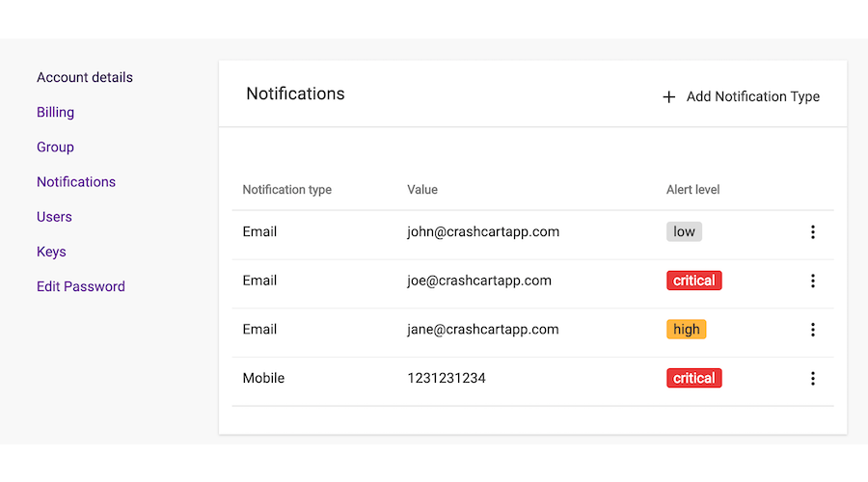
Task: Click the critical badge for joe@crashcartapp.com
Action: click(x=694, y=281)
